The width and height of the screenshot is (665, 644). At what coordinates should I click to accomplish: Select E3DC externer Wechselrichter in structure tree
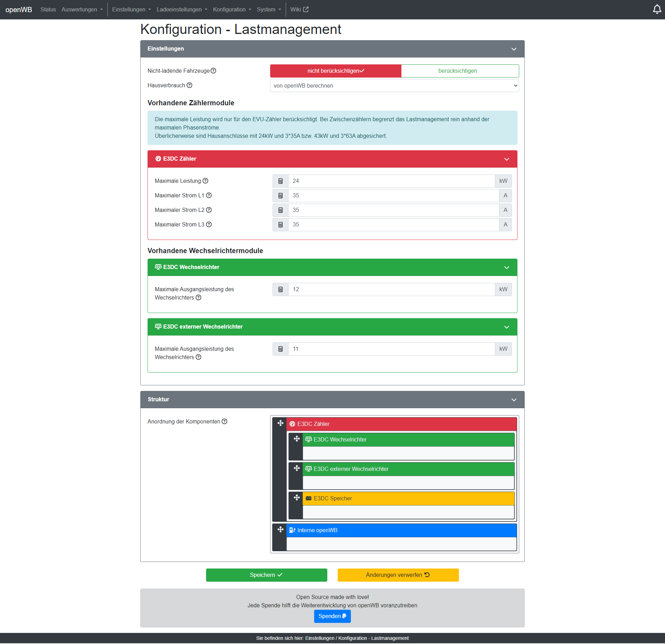pos(408,469)
